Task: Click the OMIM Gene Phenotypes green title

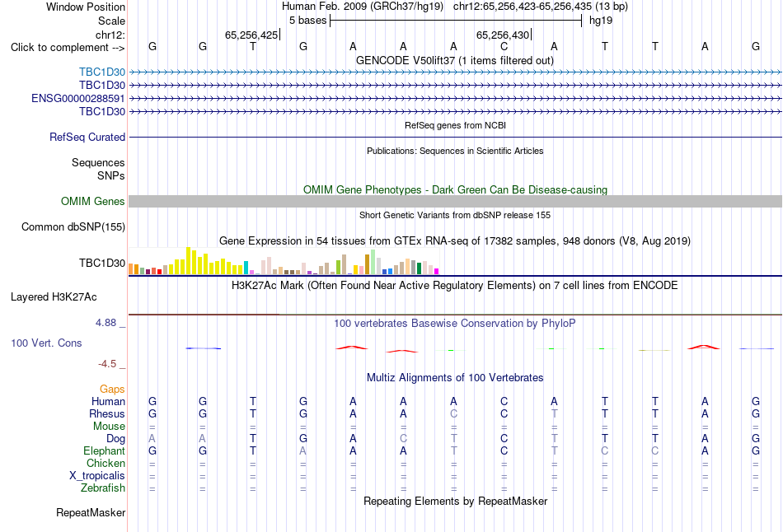Action: (x=455, y=190)
